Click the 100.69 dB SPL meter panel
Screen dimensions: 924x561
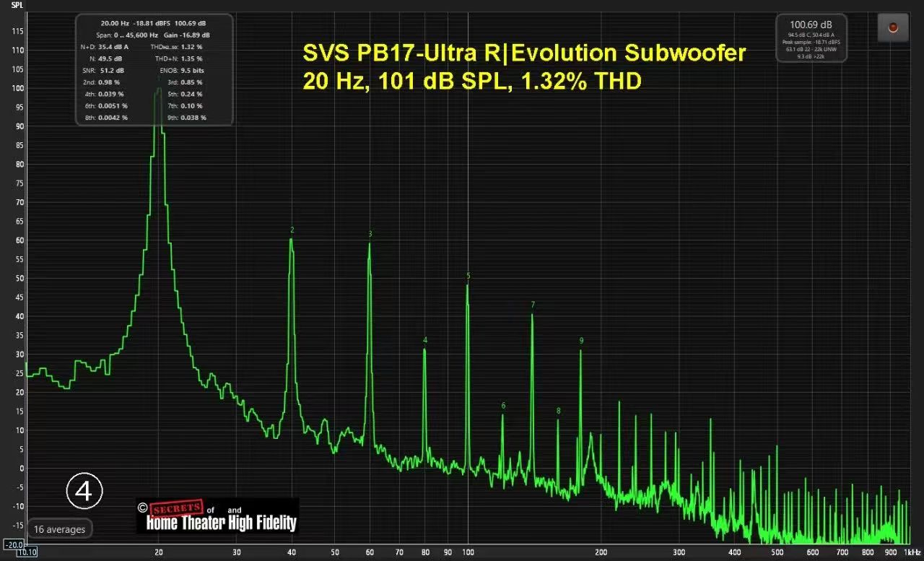(811, 38)
